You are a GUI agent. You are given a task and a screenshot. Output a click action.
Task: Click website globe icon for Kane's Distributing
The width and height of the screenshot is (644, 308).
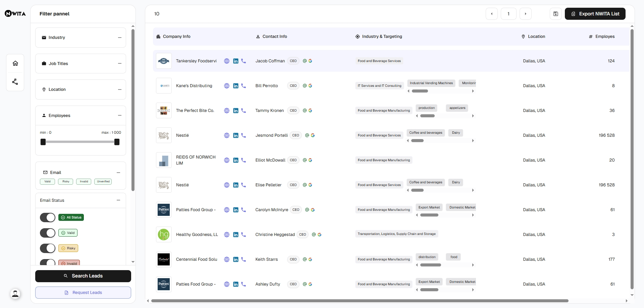[227, 86]
